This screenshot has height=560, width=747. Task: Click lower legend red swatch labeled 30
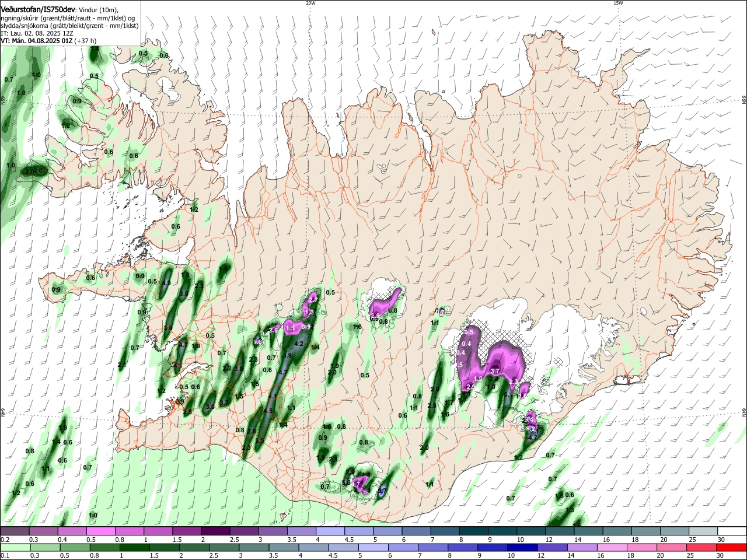pyautogui.click(x=732, y=548)
